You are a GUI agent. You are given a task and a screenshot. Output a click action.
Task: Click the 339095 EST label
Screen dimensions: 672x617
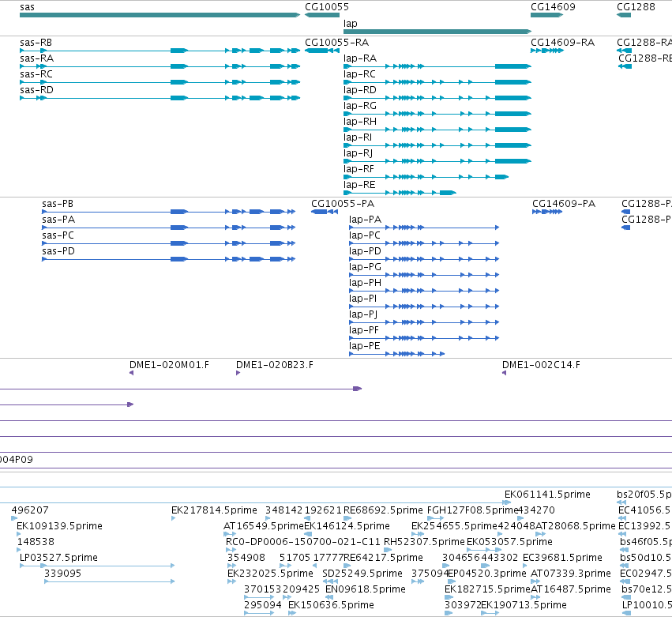click(x=63, y=574)
